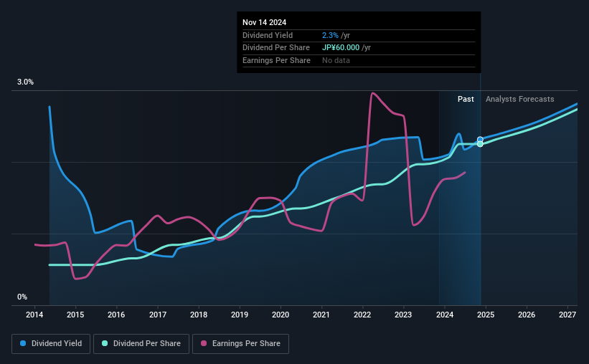Click the 2017 x-axis label

[x=157, y=315]
